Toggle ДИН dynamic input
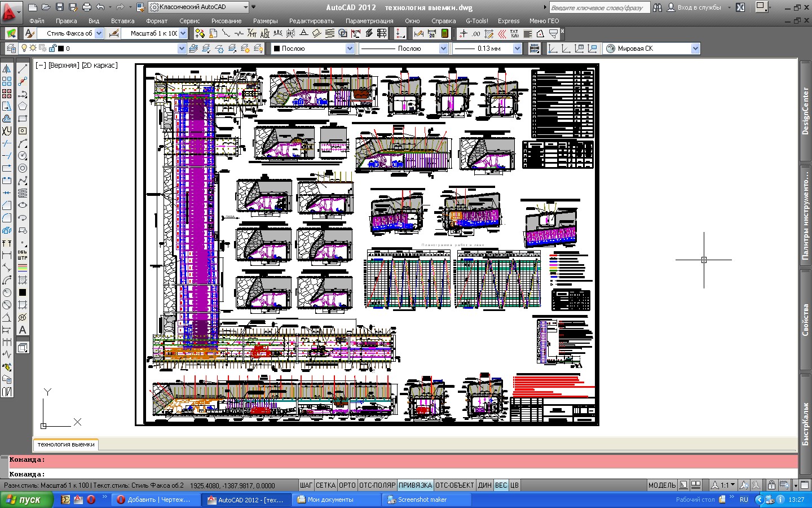This screenshot has width=812, height=508. pos(485,485)
